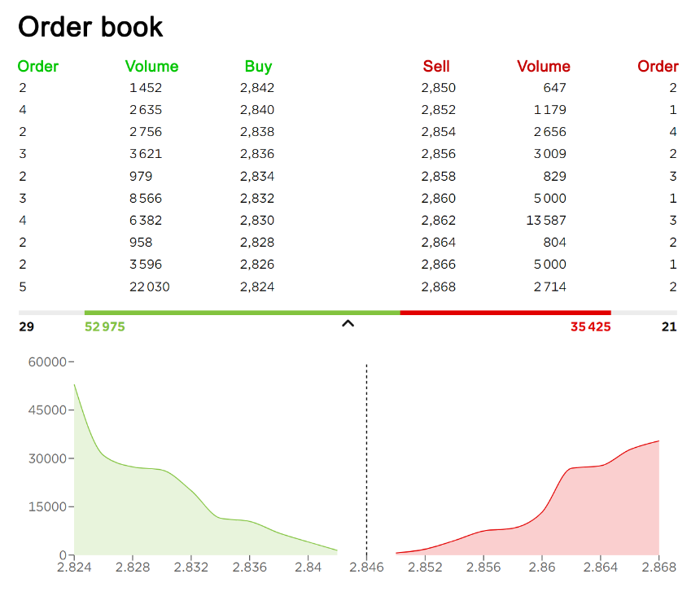700x596 pixels.
Task: Click sell price 2,868 row
Action: coord(549,287)
